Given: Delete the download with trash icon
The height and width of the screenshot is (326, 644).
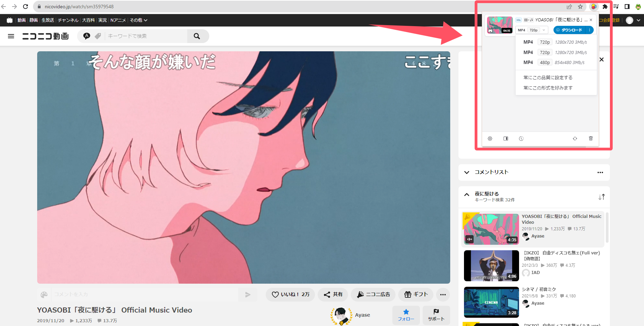Looking at the screenshot, I should click(591, 138).
